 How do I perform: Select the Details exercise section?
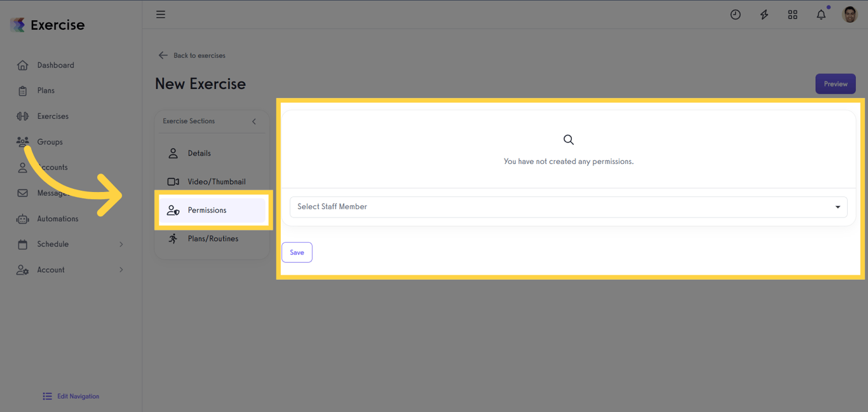pyautogui.click(x=199, y=153)
